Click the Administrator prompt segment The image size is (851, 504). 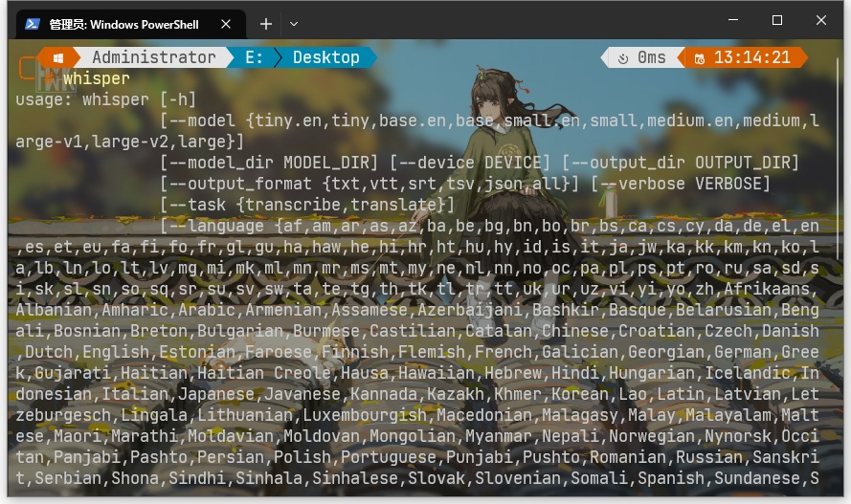[153, 57]
